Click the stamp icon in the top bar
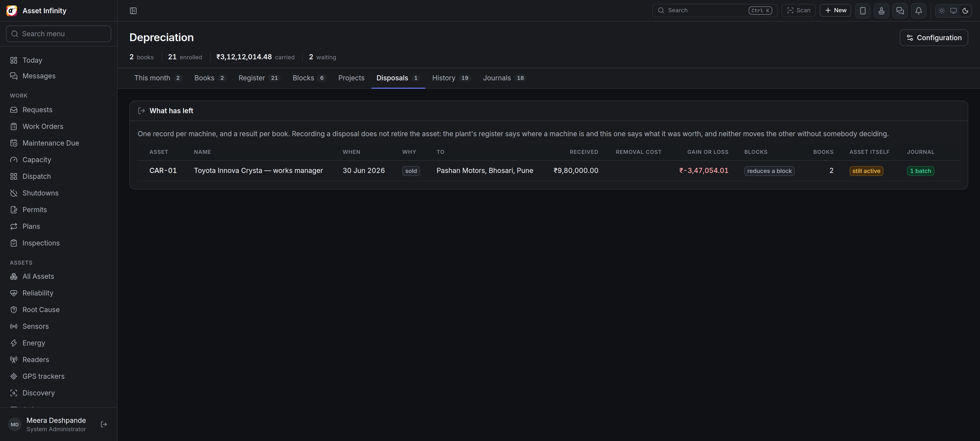The image size is (980, 441). pyautogui.click(x=882, y=11)
